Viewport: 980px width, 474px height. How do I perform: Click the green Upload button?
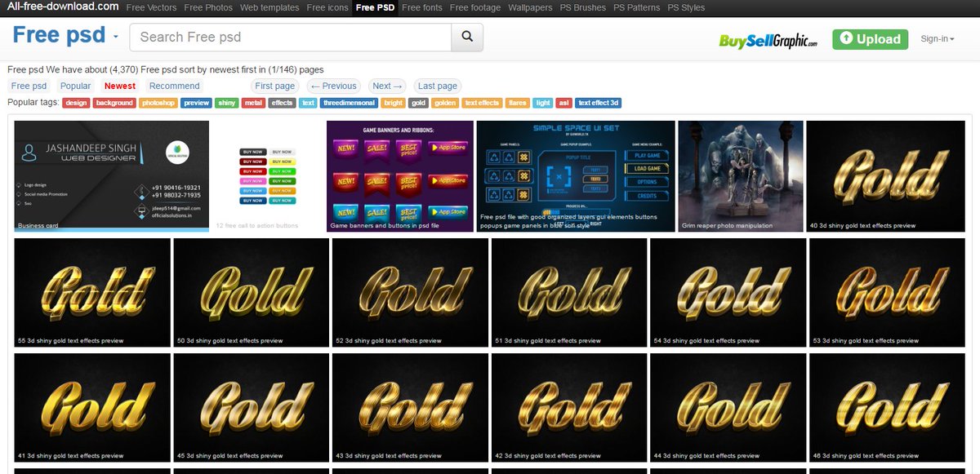[870, 38]
